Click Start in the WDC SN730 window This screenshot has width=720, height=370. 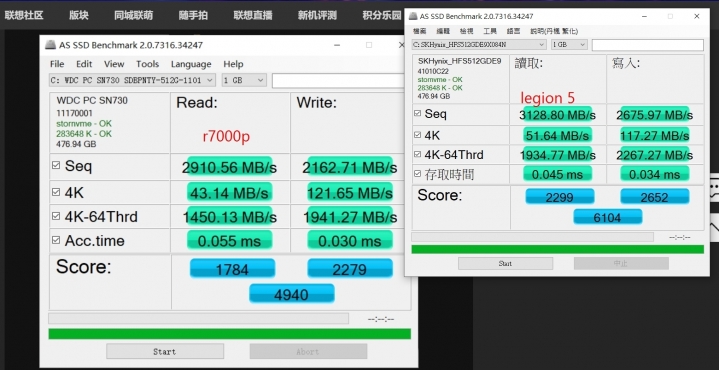[x=165, y=351]
